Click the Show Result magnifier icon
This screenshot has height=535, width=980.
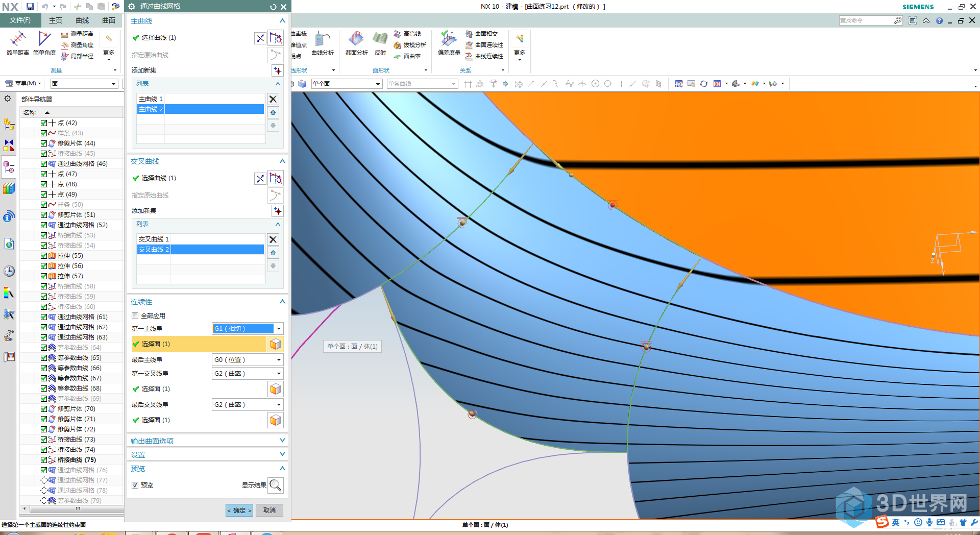coord(276,485)
